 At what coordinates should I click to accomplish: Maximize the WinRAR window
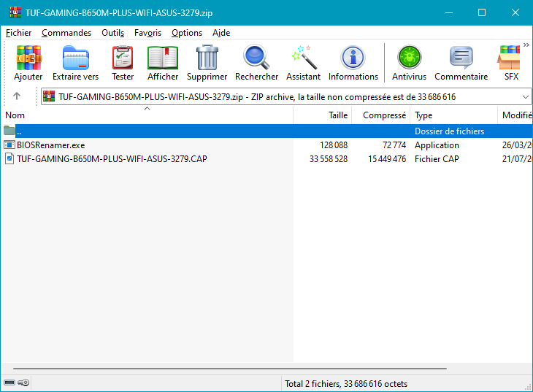pyautogui.click(x=482, y=12)
